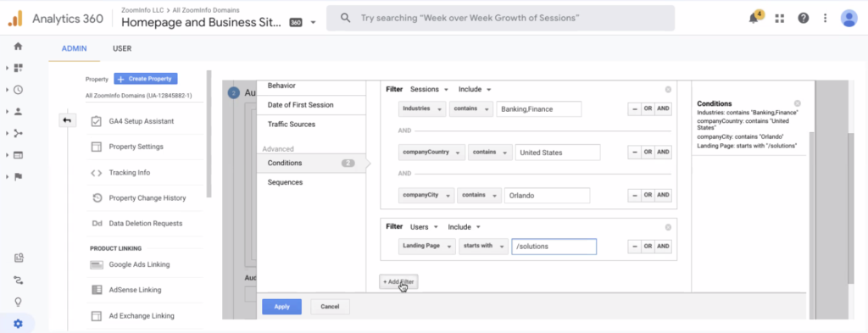Click the Analytics 360 logo

click(x=15, y=19)
